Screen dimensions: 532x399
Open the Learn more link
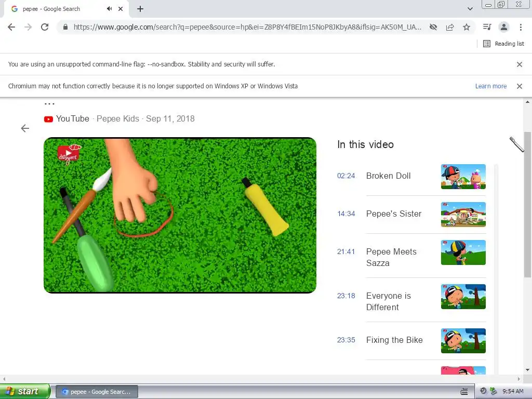(x=490, y=86)
